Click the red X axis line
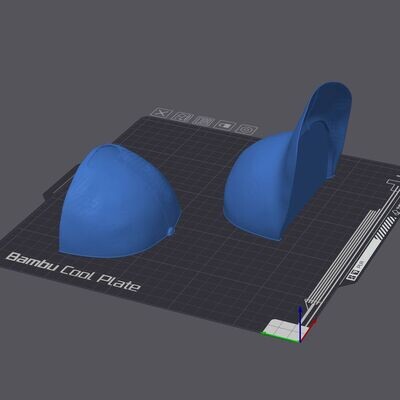The width and height of the screenshot is (400, 400). [x=309, y=330]
